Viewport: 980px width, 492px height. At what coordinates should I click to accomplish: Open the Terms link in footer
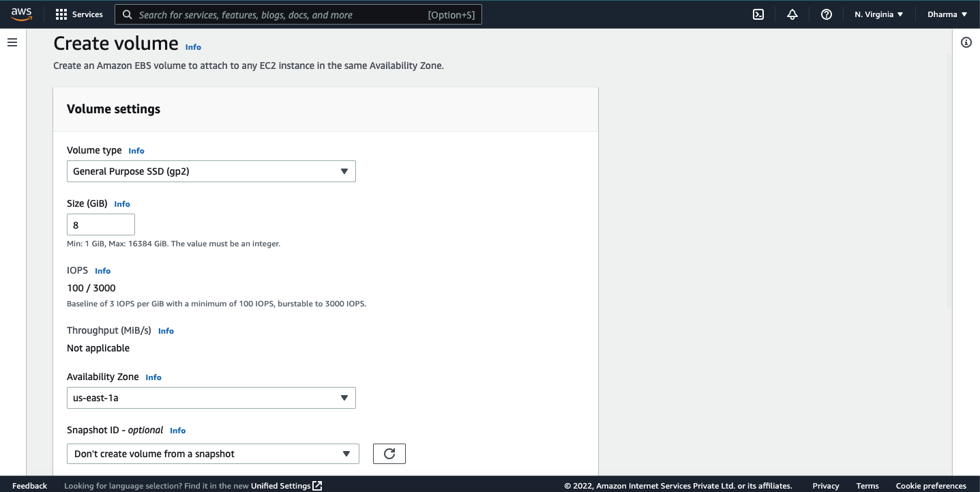point(867,486)
